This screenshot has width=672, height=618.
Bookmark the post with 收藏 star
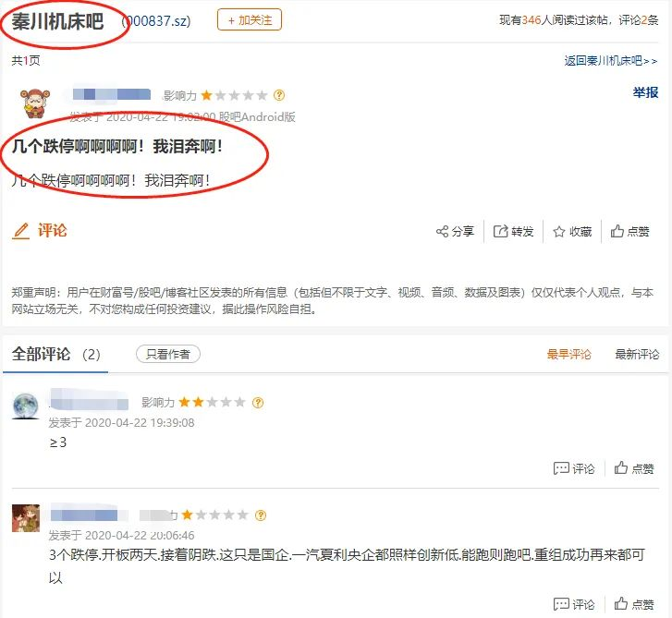click(x=559, y=232)
